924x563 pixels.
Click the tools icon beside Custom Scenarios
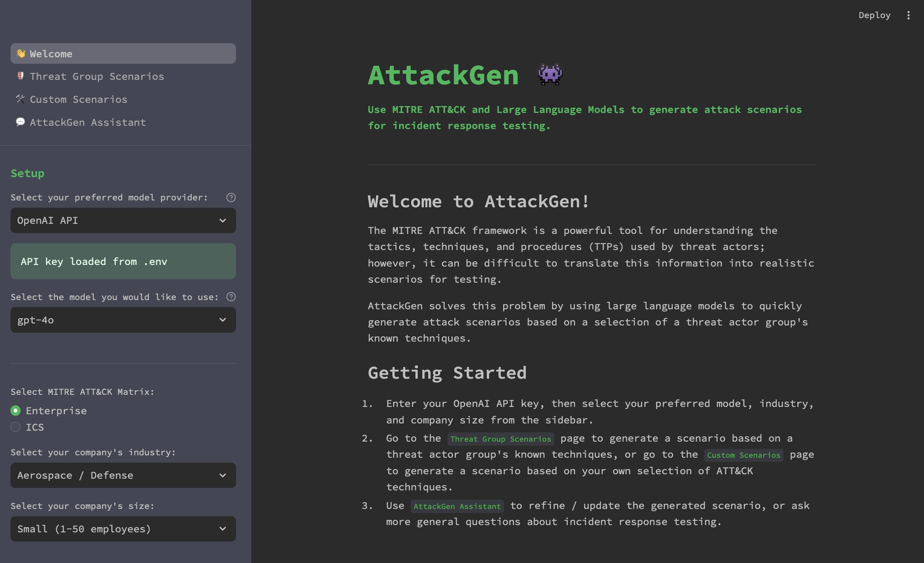pyautogui.click(x=20, y=99)
